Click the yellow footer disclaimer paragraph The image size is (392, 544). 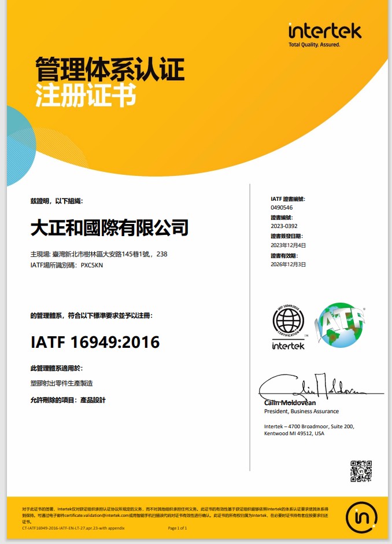pyautogui.click(x=175, y=515)
